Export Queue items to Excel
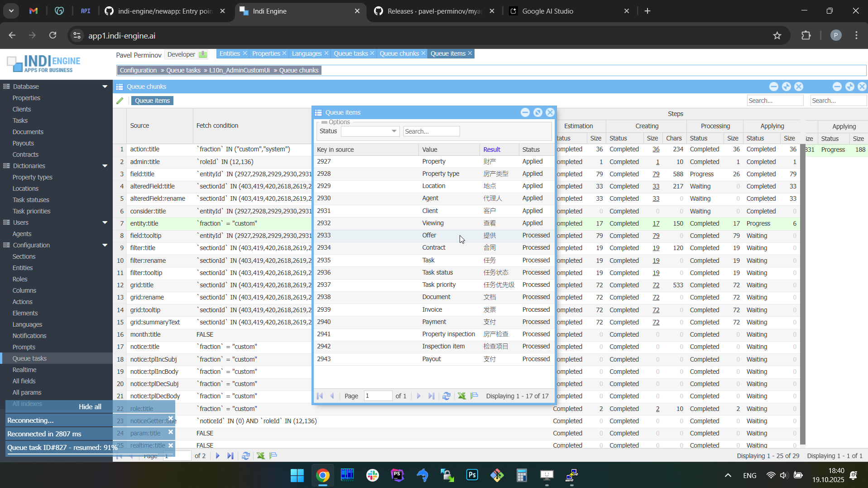Image resolution: width=868 pixels, height=488 pixels. pos(461,396)
